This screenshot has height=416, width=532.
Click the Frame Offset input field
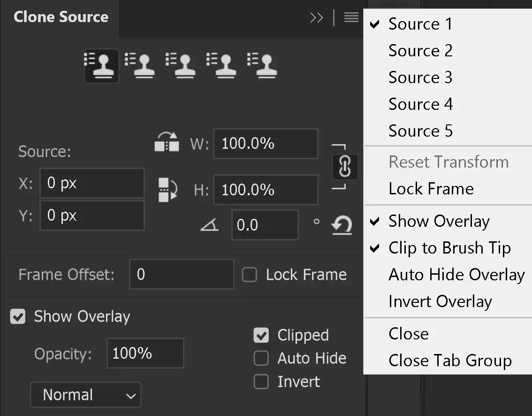pyautogui.click(x=182, y=274)
